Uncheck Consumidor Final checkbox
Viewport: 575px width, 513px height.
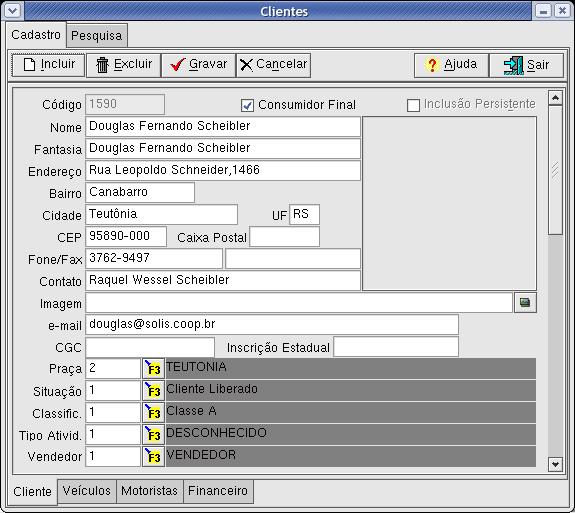pos(247,105)
